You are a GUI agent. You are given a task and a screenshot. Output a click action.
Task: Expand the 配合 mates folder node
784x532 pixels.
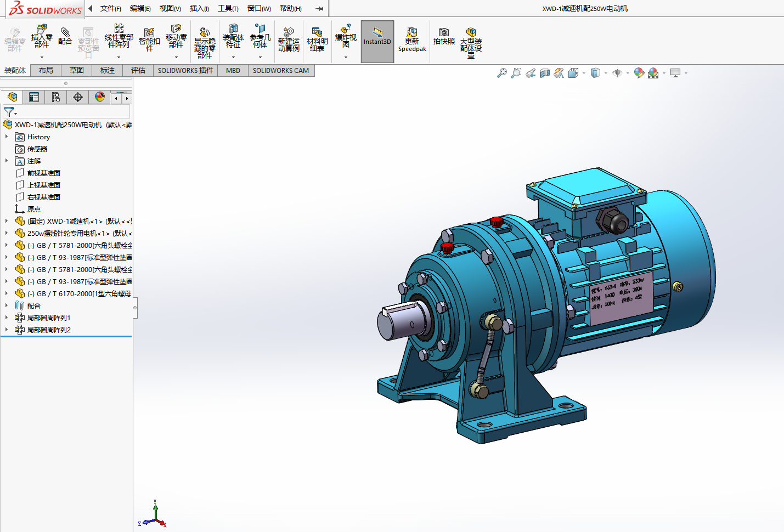[7, 305]
